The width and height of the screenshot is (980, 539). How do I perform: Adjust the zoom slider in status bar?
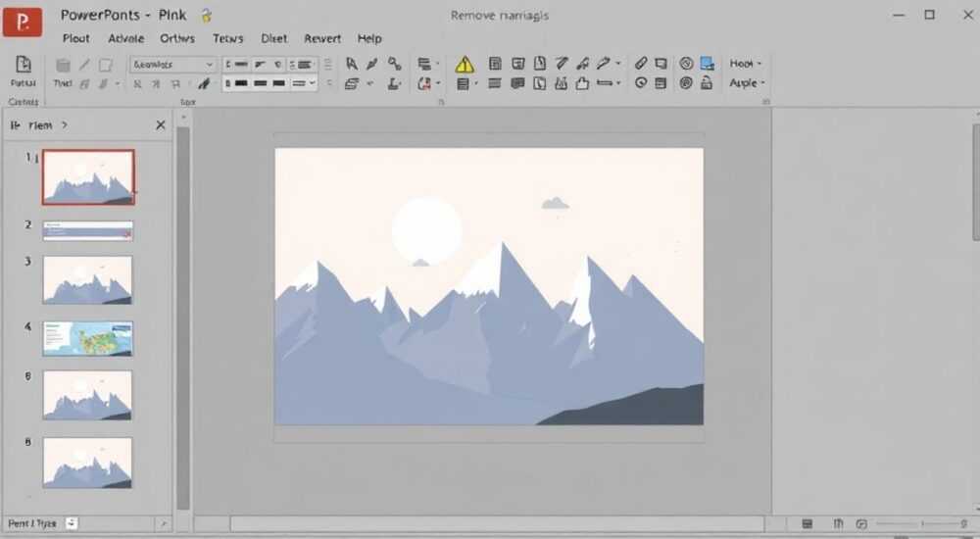(922, 523)
